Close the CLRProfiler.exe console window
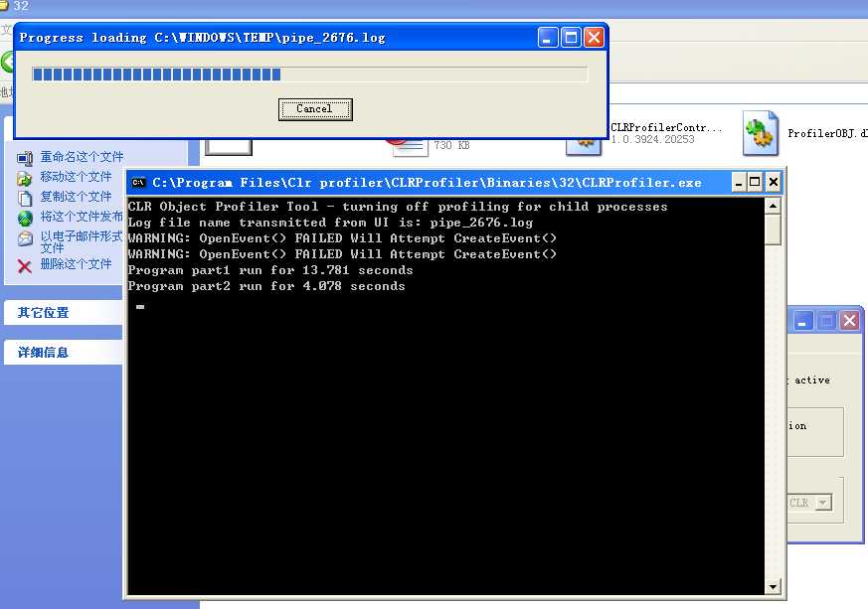The height and width of the screenshot is (609, 868). pyautogui.click(x=773, y=182)
